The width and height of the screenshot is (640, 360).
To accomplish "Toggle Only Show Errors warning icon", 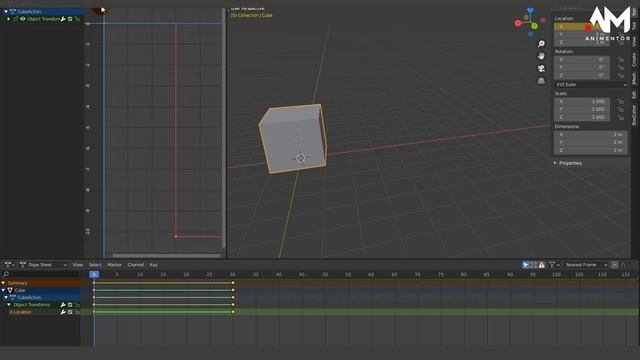I will 542,265.
